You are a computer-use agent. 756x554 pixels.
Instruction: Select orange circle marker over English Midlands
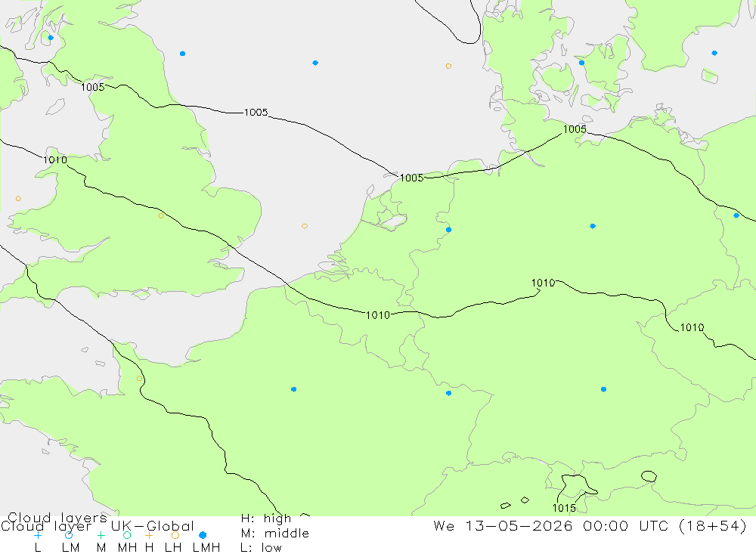click(161, 216)
